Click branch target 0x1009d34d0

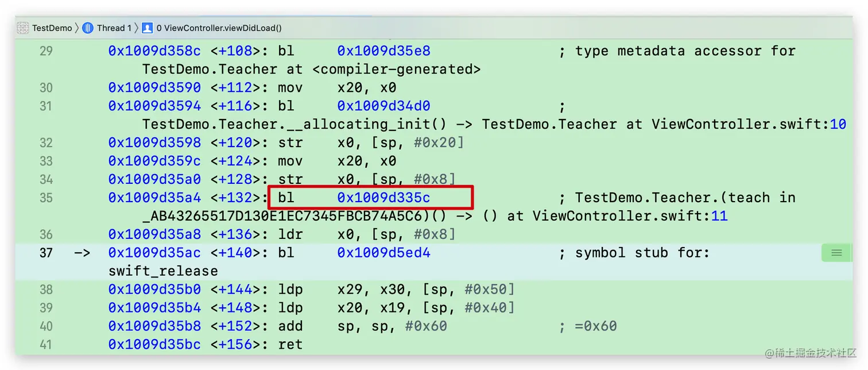(x=383, y=106)
